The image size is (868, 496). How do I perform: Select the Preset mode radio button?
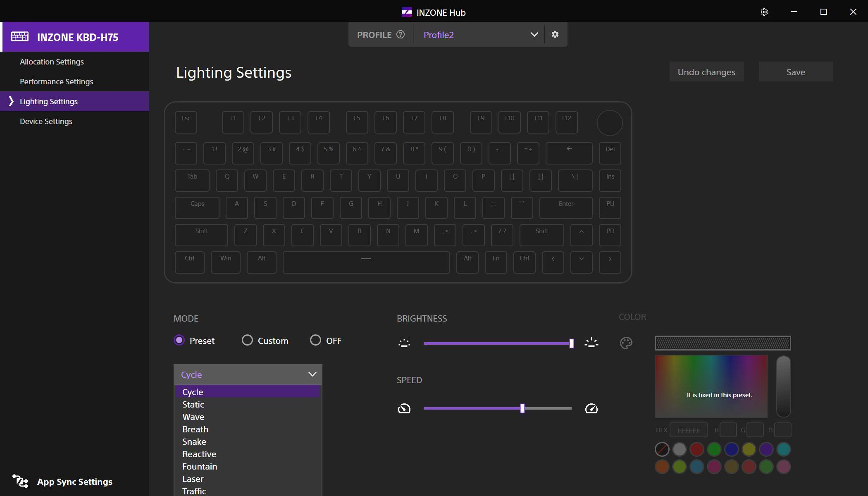(x=179, y=340)
